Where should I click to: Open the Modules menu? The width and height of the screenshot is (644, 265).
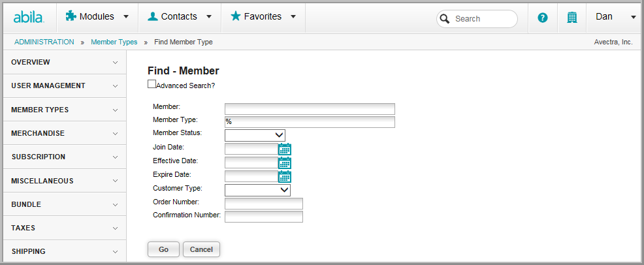[97, 17]
